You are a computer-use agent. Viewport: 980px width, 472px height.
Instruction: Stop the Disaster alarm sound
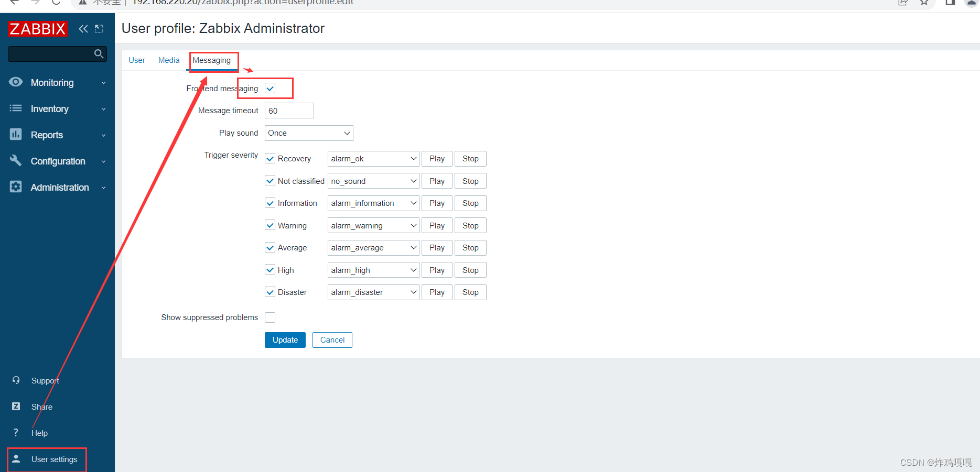click(470, 292)
